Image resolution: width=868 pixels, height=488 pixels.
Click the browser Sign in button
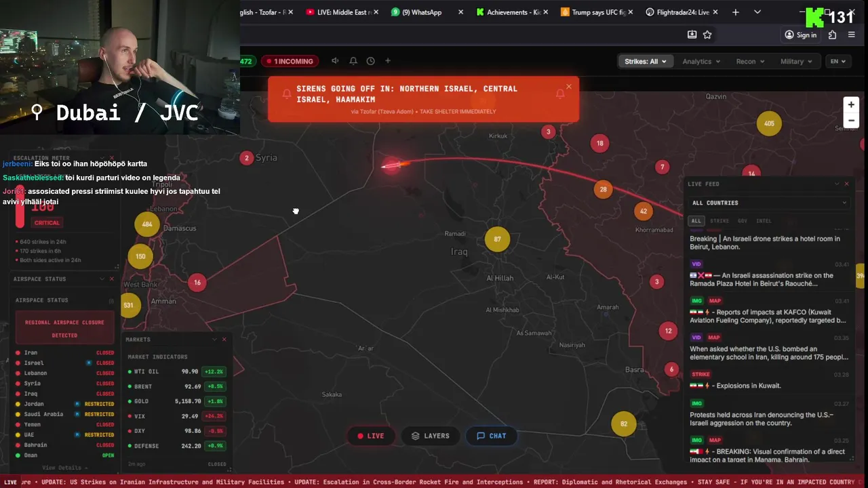tap(800, 35)
